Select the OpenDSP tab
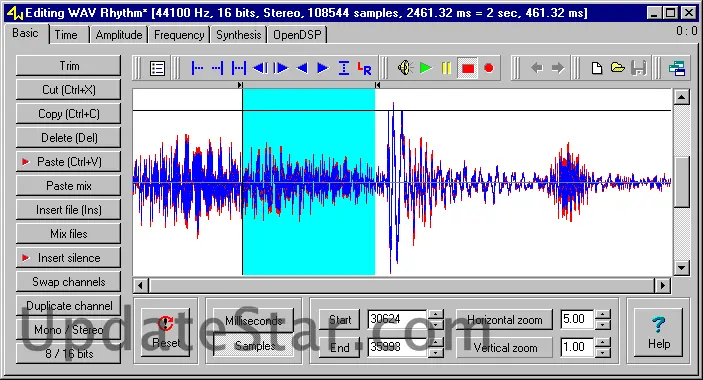The image size is (703, 380). coord(297,35)
